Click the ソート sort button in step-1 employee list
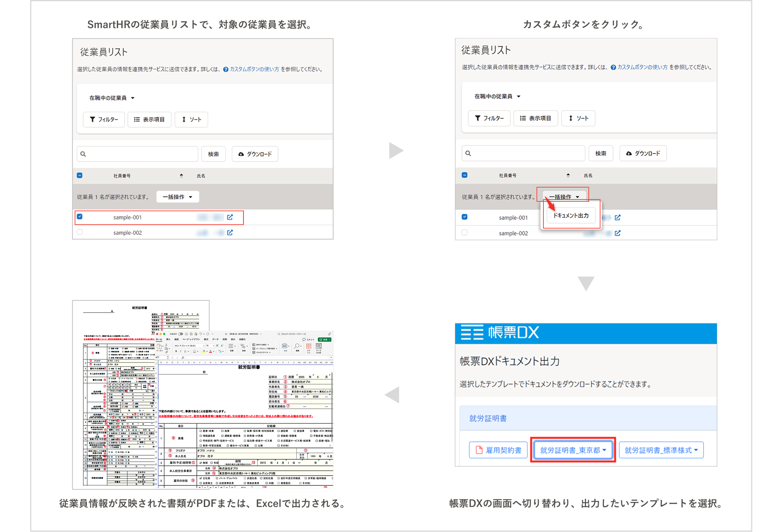This screenshot has width=783, height=532. [191, 119]
